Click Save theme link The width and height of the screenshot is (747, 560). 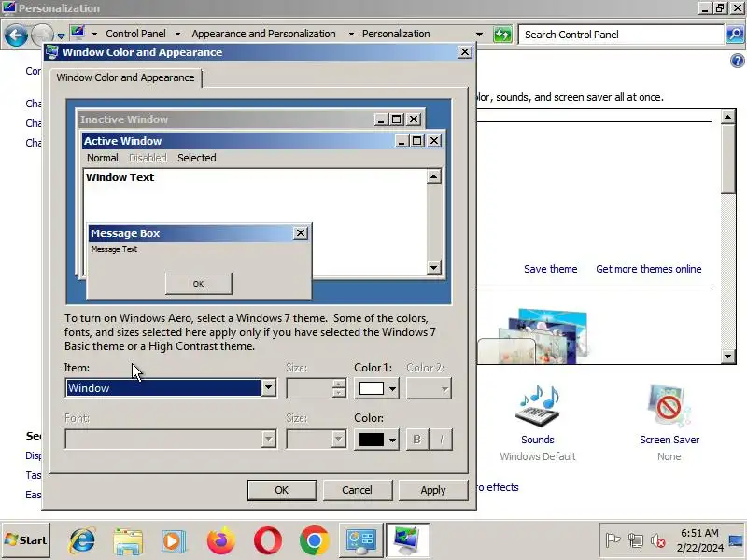click(x=551, y=269)
